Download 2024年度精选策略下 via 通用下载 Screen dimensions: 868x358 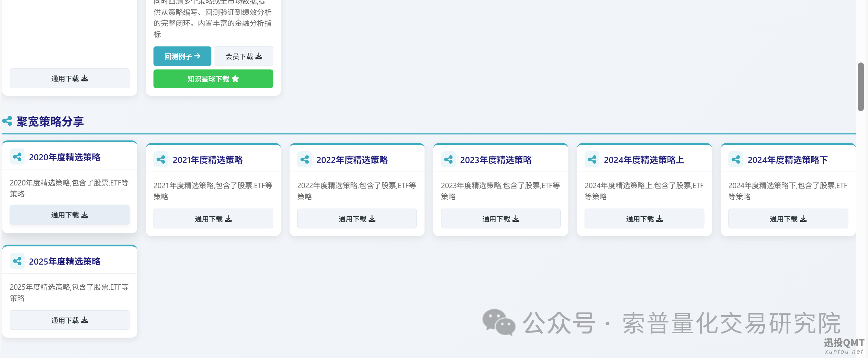(788, 218)
